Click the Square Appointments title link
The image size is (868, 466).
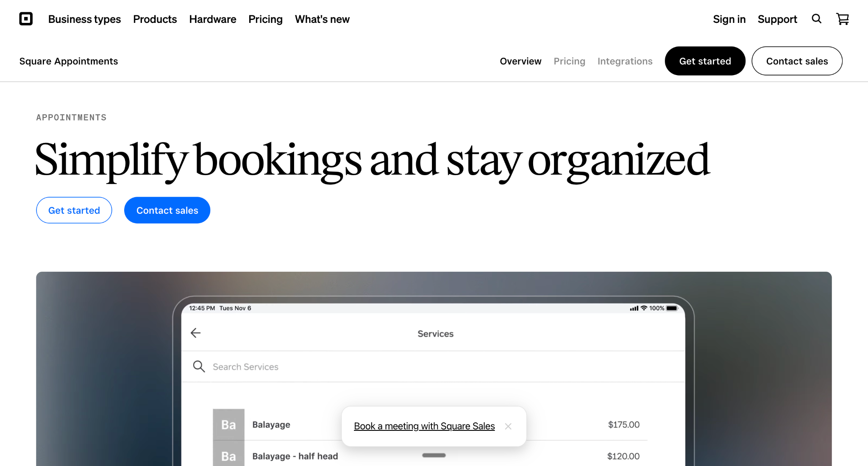[x=69, y=61]
